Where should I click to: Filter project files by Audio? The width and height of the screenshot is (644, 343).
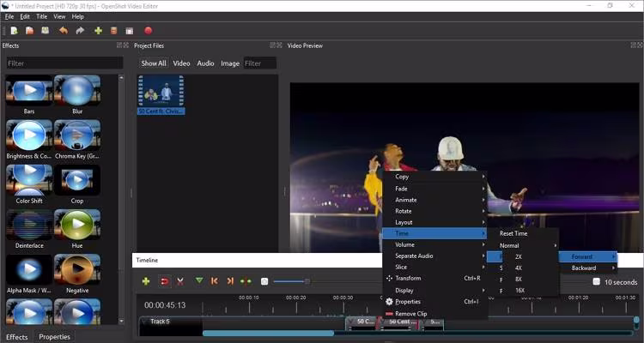(205, 63)
